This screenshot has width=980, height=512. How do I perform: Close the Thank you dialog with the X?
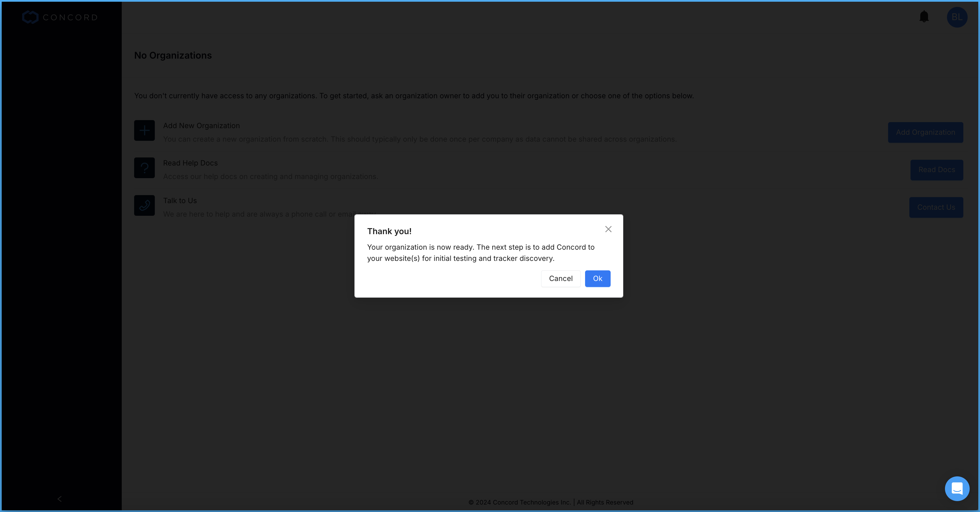[x=608, y=229]
